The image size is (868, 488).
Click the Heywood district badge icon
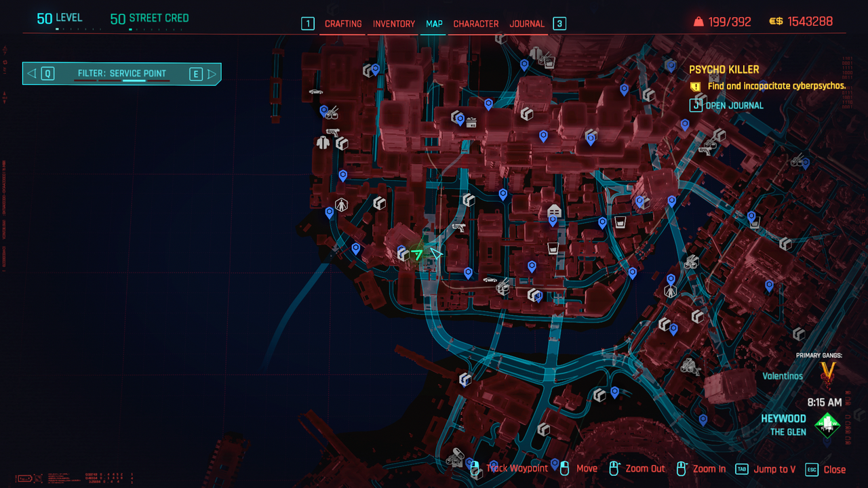[827, 425]
